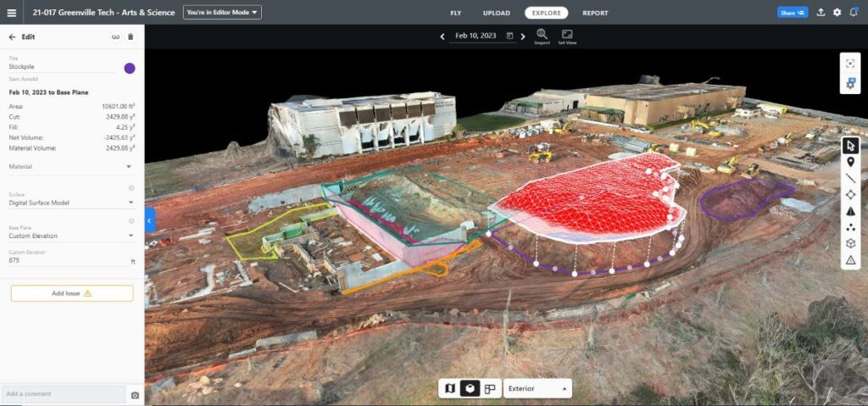Click the Share button
The image size is (868, 406).
click(792, 13)
